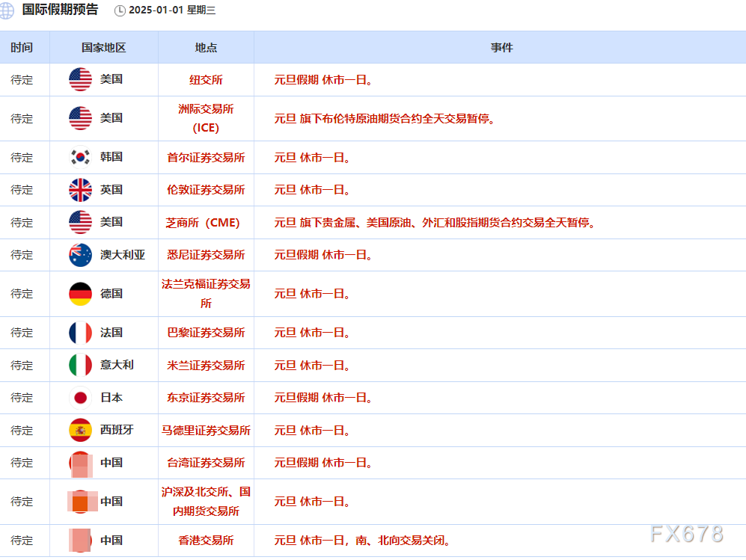Click the French flag icon
Viewport: 746px width, 560px height.
click(80, 333)
